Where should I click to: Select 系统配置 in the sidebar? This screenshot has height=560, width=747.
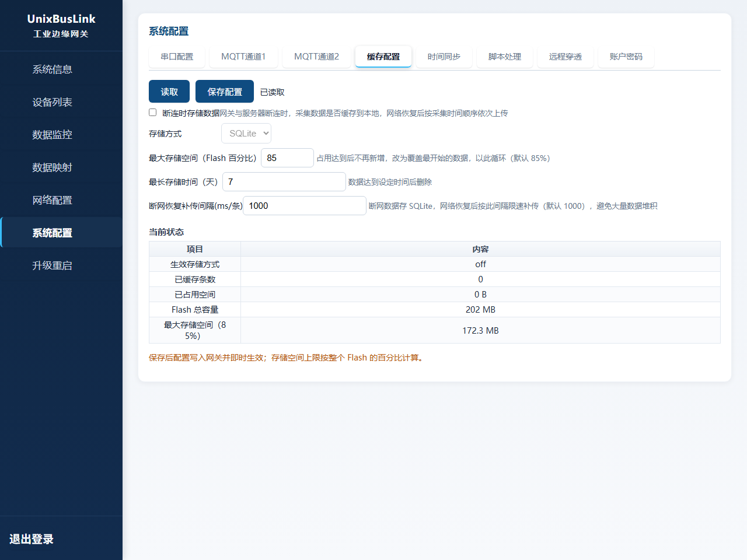[x=61, y=233]
